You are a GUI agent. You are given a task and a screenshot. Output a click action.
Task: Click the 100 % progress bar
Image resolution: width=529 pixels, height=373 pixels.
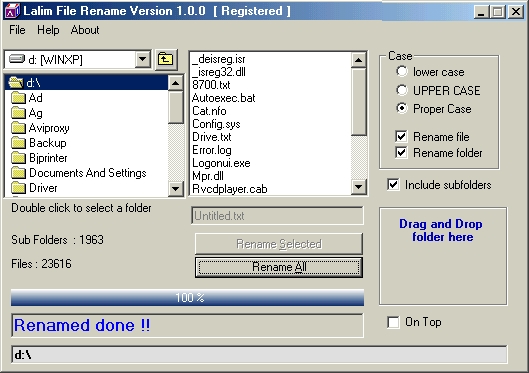(187, 297)
